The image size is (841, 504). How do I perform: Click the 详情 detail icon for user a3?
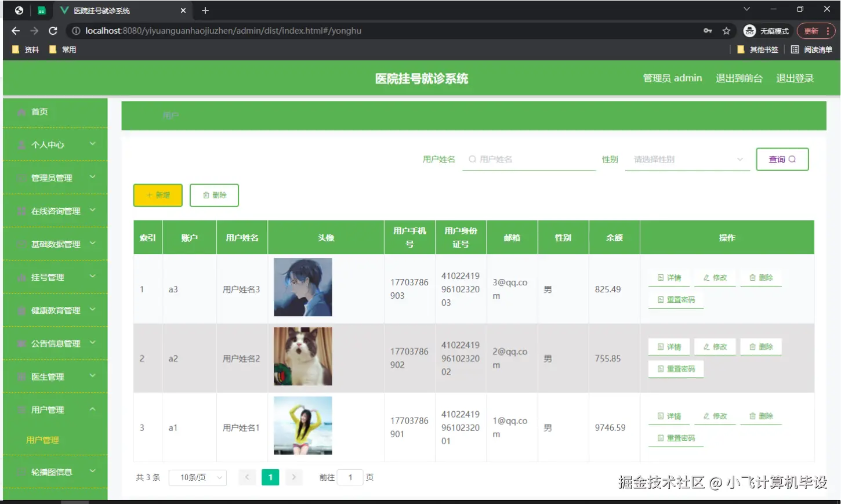[661, 277]
